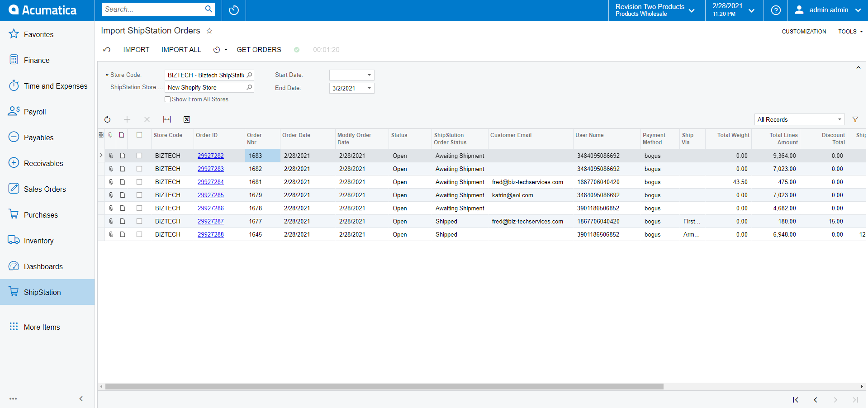Click note icon for order 29927288

click(x=123, y=234)
